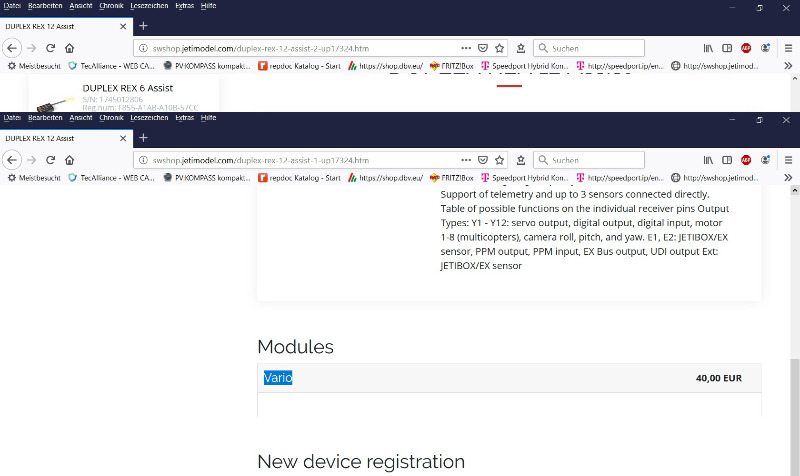Screen dimensions: 800x476
Task: Go back using lower window's back arrow
Action: tap(12, 160)
